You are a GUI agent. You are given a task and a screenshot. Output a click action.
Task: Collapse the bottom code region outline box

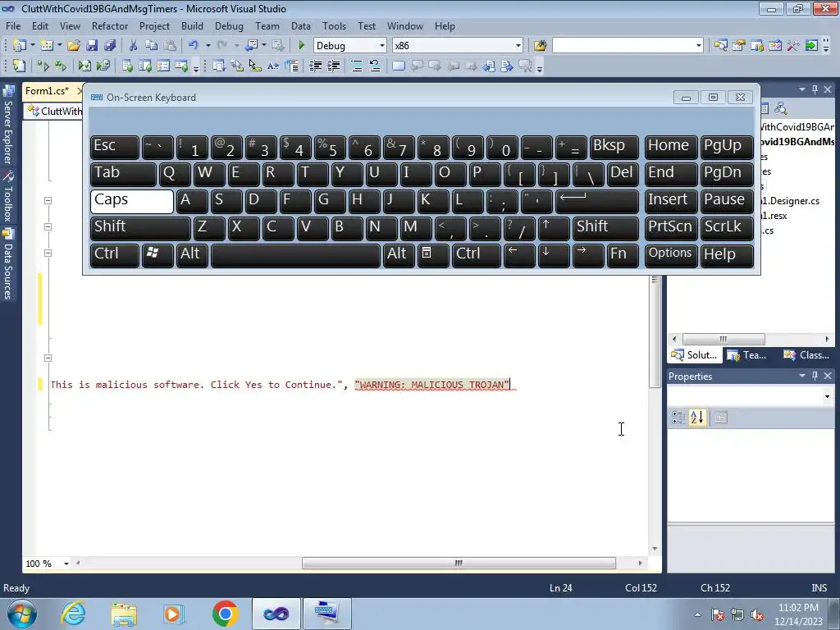tap(48, 358)
